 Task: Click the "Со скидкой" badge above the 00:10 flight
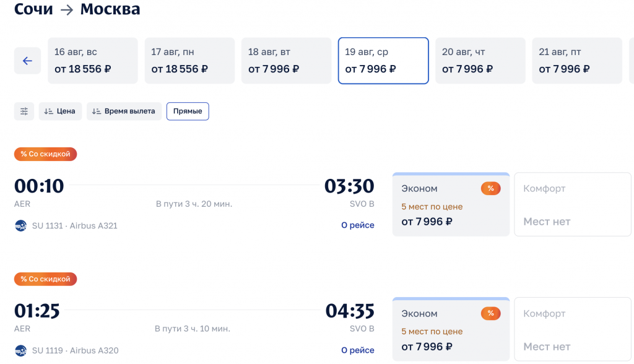(x=45, y=154)
